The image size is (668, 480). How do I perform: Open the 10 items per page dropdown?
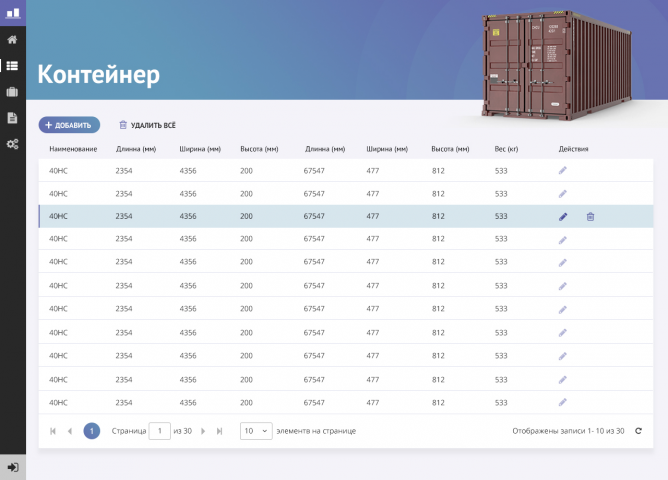(x=256, y=431)
